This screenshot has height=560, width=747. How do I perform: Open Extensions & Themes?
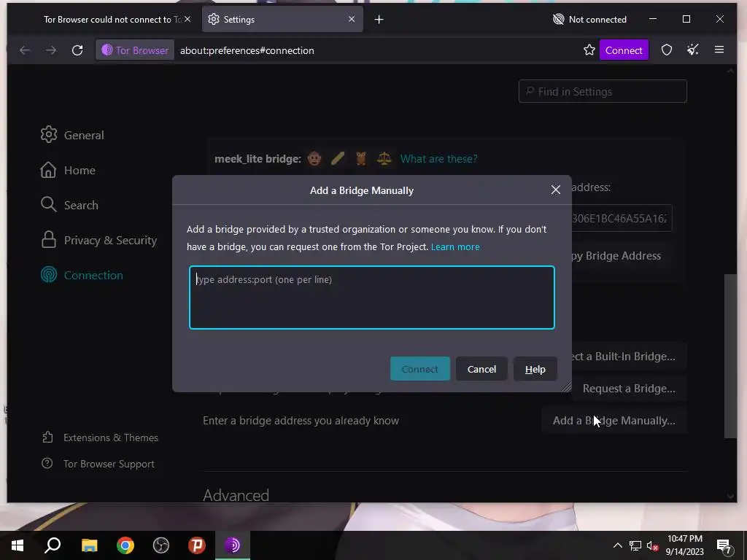pos(100,437)
